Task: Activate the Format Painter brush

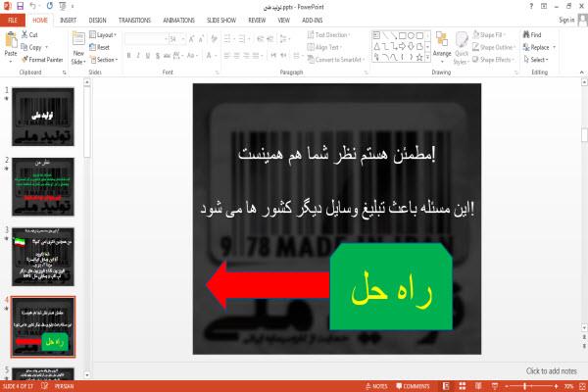Action: pos(42,60)
